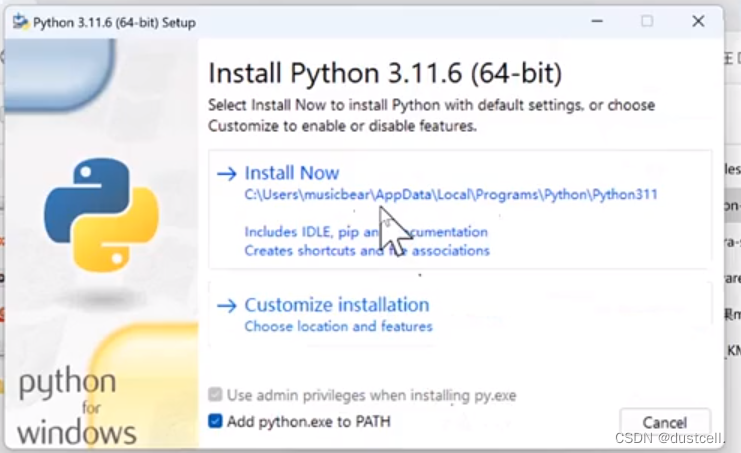Screen dimensions: 741x453
Task: Click the Python logo in sidebar
Action: (x=102, y=215)
